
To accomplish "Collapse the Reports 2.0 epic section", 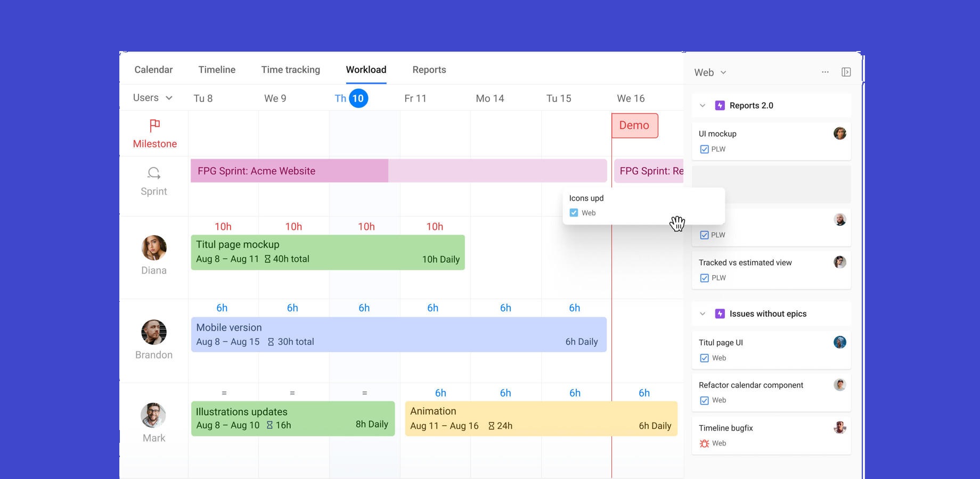I will (703, 105).
